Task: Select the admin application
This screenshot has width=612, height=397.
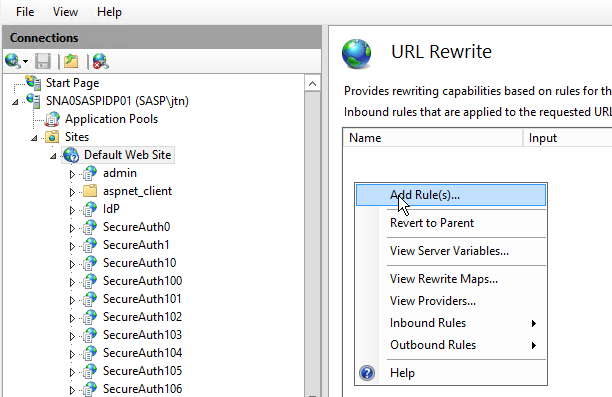Action: click(x=120, y=173)
